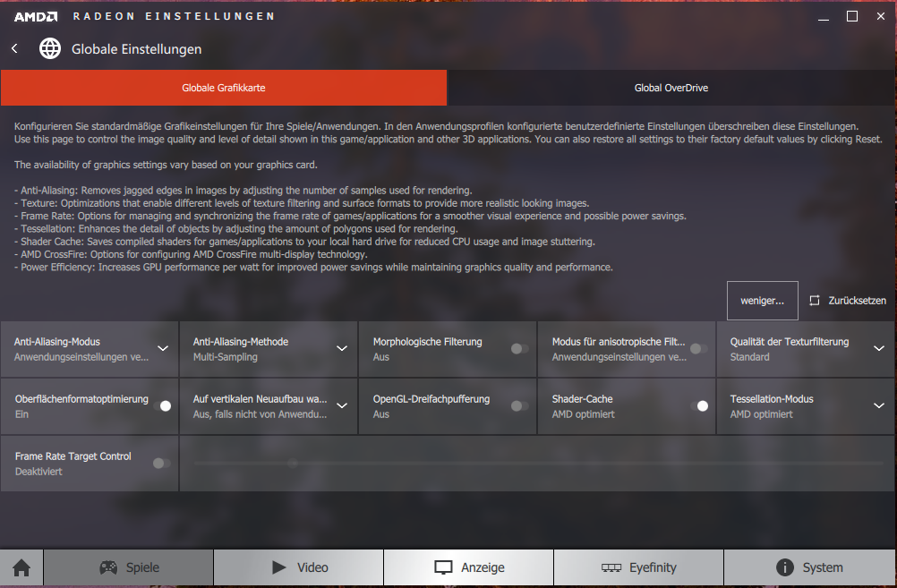This screenshot has width=897, height=588.
Task: Open the Spiele section
Action: (128, 567)
